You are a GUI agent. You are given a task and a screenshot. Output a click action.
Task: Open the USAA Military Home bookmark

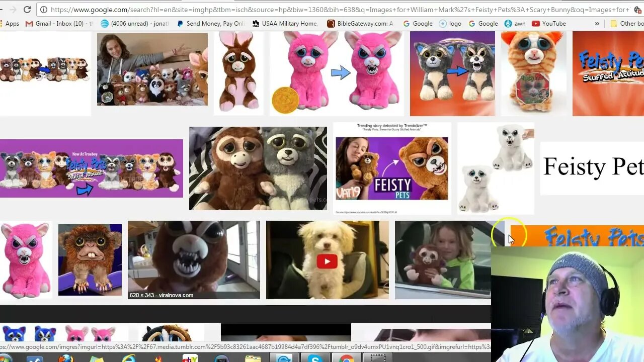pos(285,24)
